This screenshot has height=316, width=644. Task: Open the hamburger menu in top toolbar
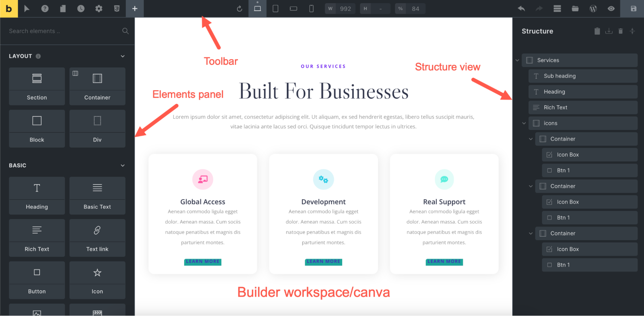(x=557, y=9)
